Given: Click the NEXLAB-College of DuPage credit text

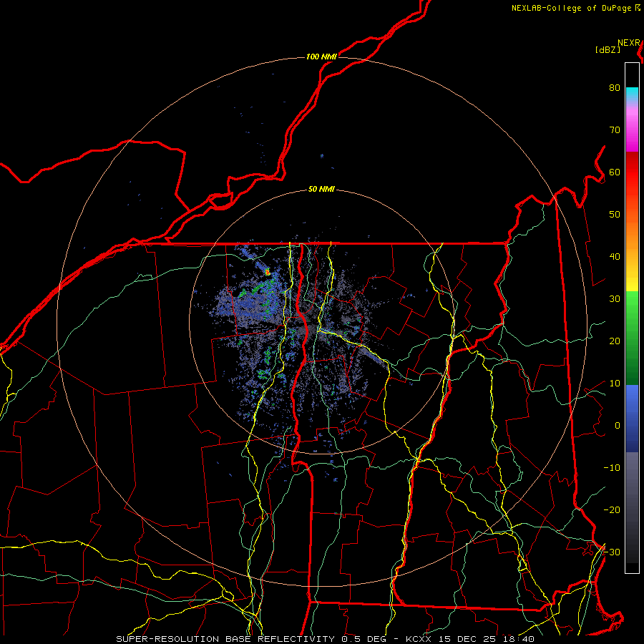Looking at the screenshot, I should 572,8.
